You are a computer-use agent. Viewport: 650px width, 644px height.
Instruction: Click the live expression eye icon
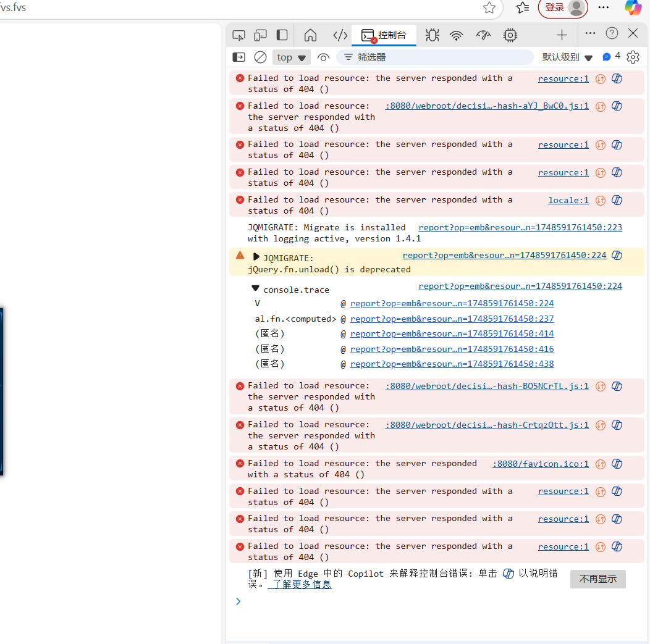coord(323,57)
